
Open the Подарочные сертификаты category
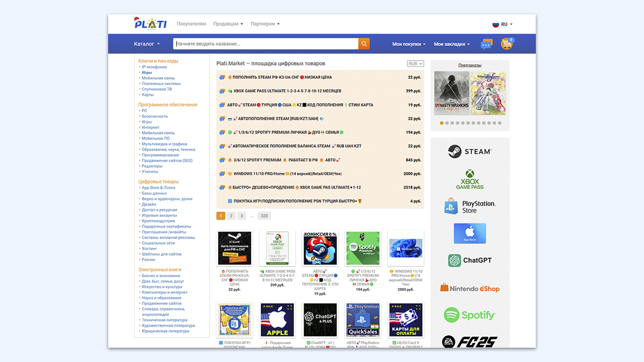[166, 226]
